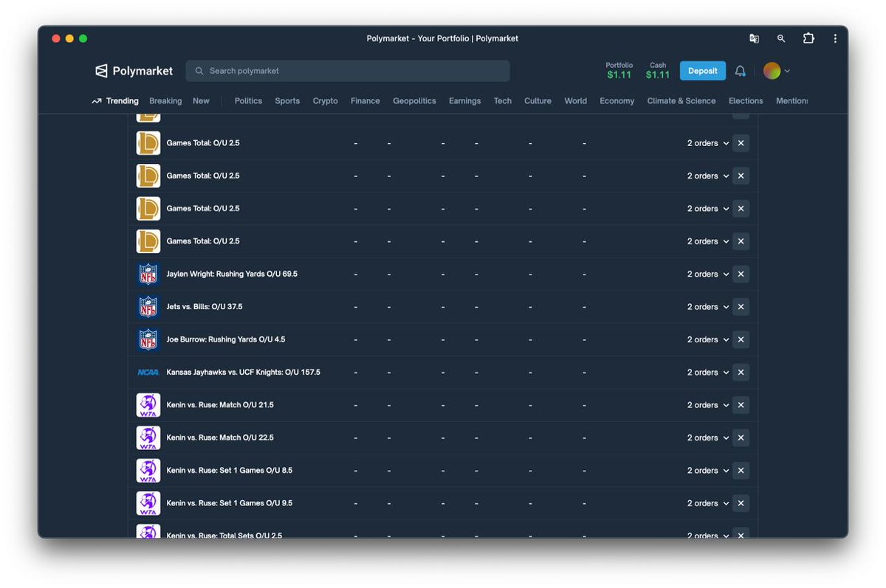Open Jets vs. Bills: O/U 37.5 market

[205, 306]
